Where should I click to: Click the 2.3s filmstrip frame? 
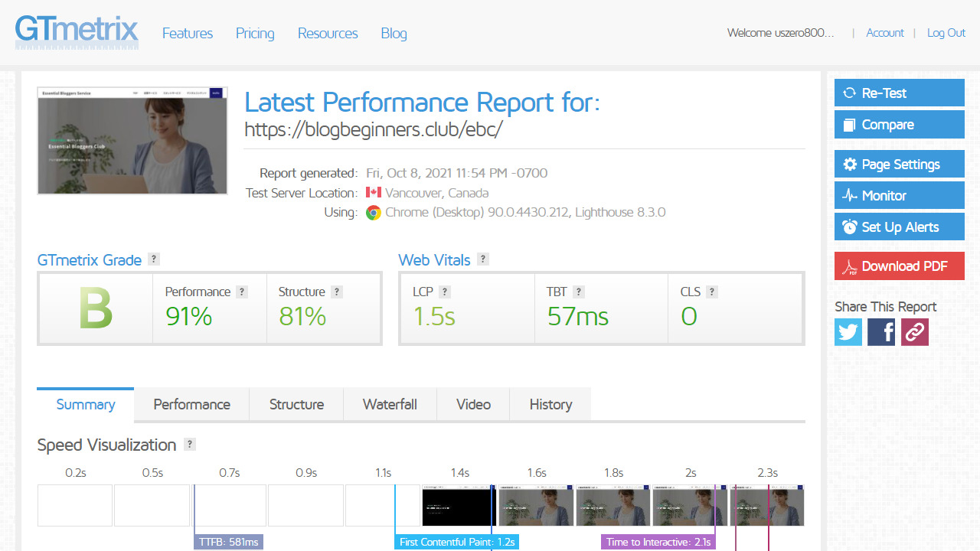point(767,505)
